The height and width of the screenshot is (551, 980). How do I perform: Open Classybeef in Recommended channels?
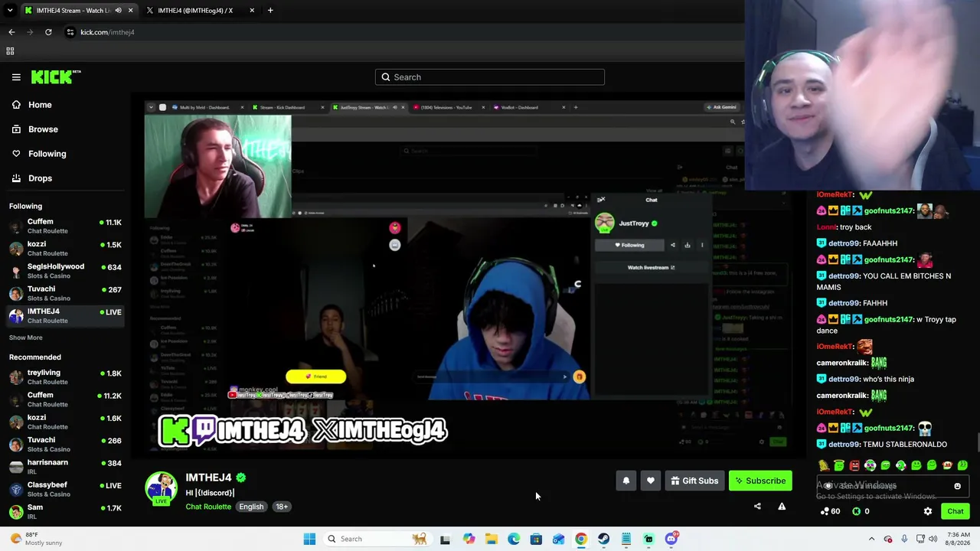tap(65, 489)
